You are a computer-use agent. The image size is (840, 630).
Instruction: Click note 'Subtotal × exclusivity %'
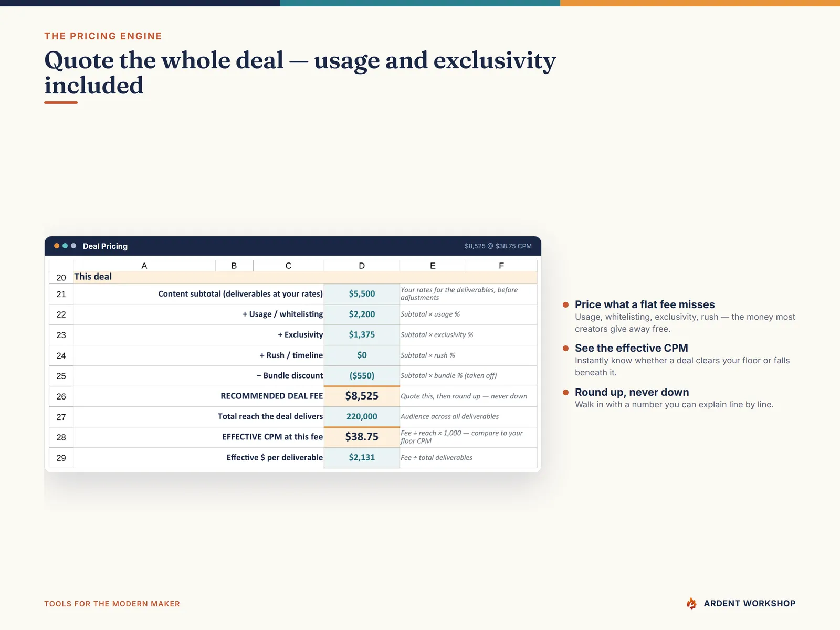[437, 334]
